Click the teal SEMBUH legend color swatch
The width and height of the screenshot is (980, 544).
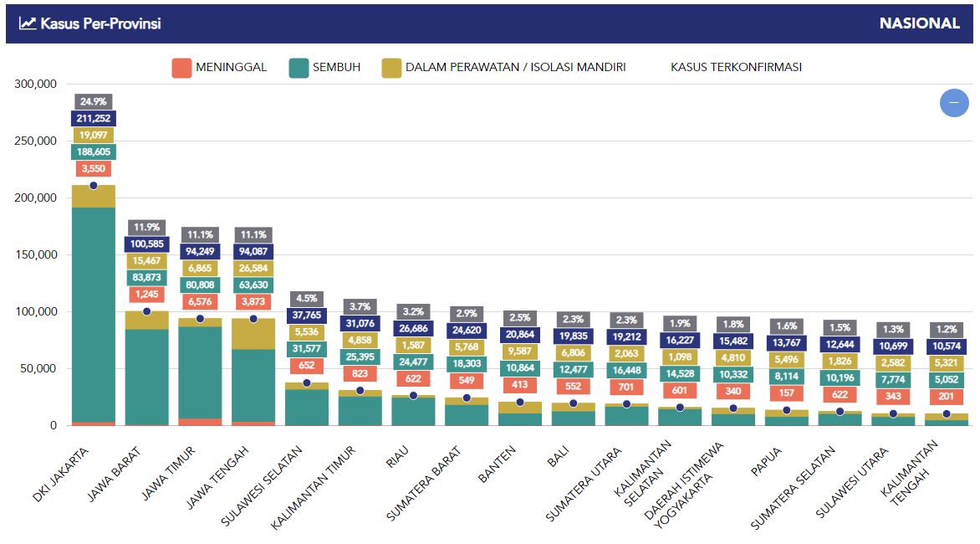point(299,68)
